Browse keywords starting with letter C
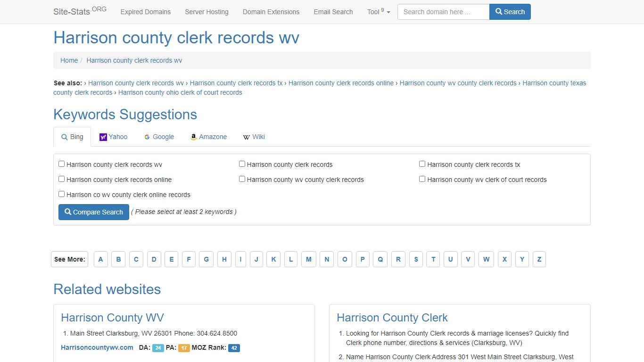This screenshot has height=362, width=644. coord(136,259)
